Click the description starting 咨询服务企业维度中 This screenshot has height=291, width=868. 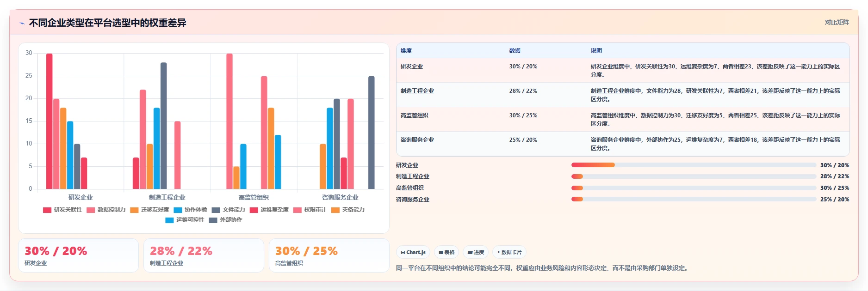pyautogui.click(x=715, y=144)
